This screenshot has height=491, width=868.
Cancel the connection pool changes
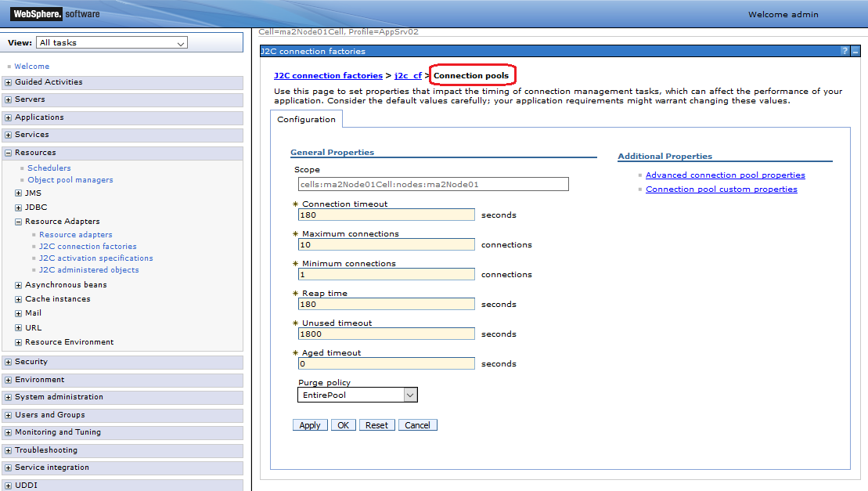(x=417, y=425)
